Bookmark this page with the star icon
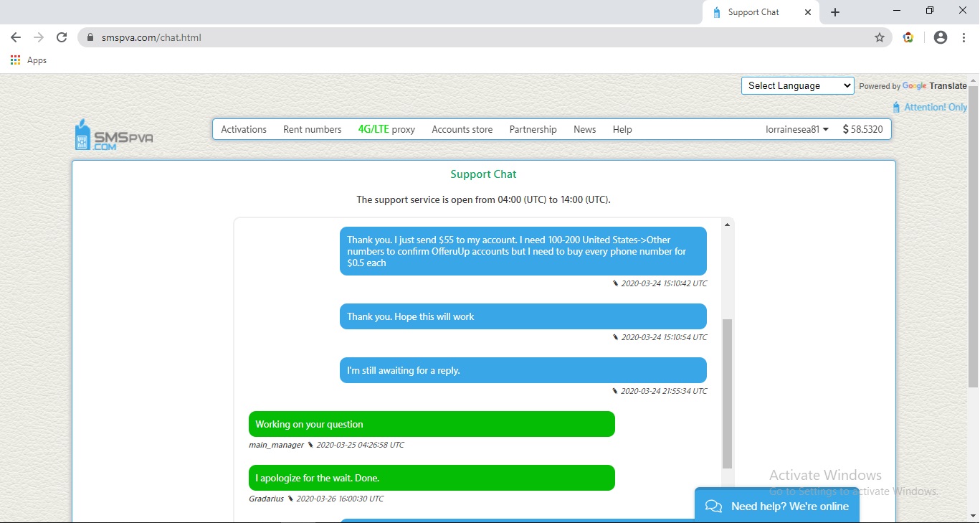The height and width of the screenshot is (523, 980). point(880,37)
